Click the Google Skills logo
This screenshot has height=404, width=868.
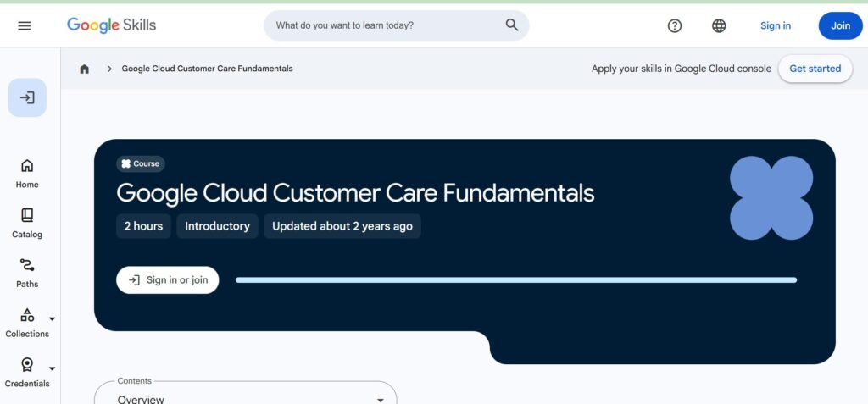pyautogui.click(x=111, y=25)
